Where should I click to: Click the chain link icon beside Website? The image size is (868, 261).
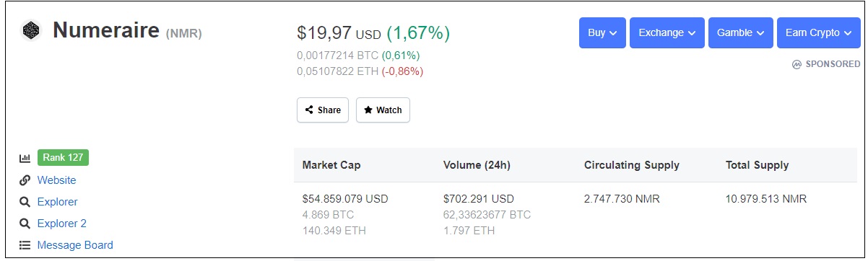25,180
